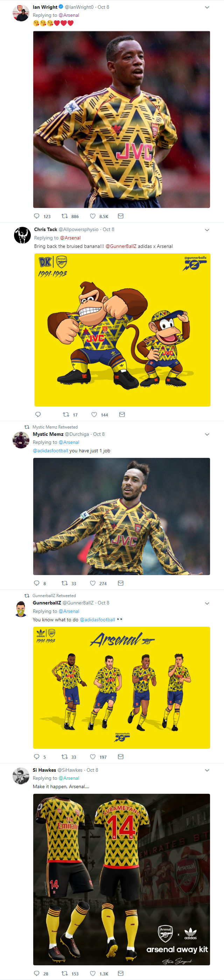Open Ian Wright's profile name link
This screenshot has height=980, width=224.
pos(45,7)
